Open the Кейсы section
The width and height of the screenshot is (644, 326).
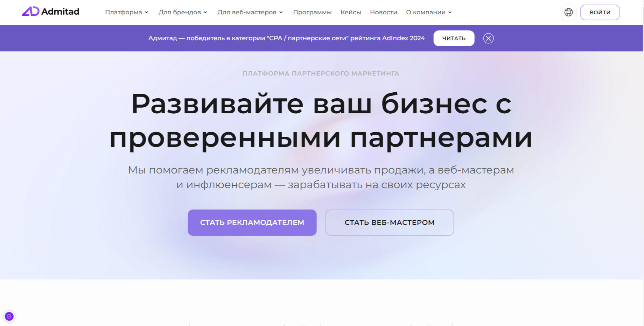(x=350, y=12)
